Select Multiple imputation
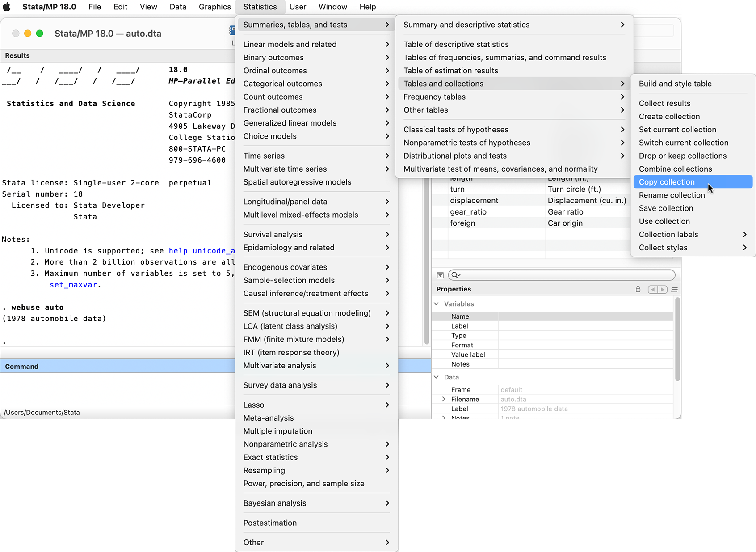 point(316,431)
